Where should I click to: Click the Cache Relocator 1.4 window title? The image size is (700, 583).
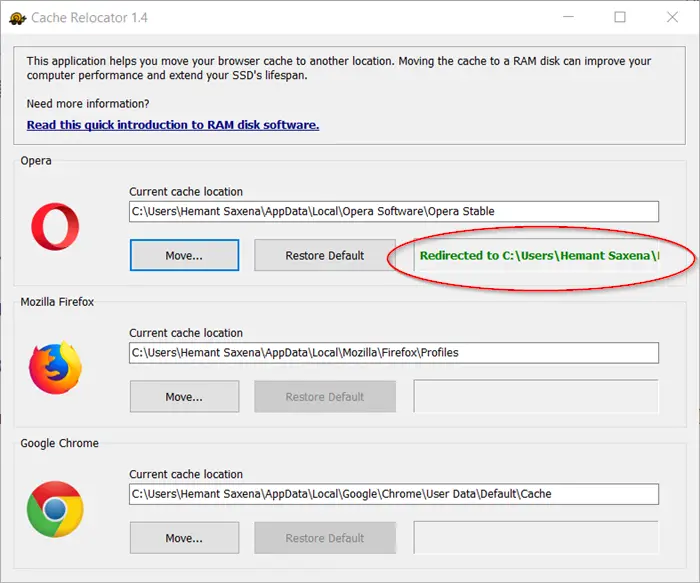[x=89, y=18]
